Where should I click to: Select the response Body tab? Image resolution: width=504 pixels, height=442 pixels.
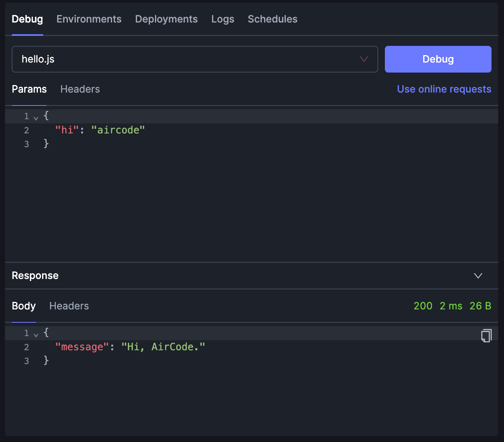(x=24, y=306)
